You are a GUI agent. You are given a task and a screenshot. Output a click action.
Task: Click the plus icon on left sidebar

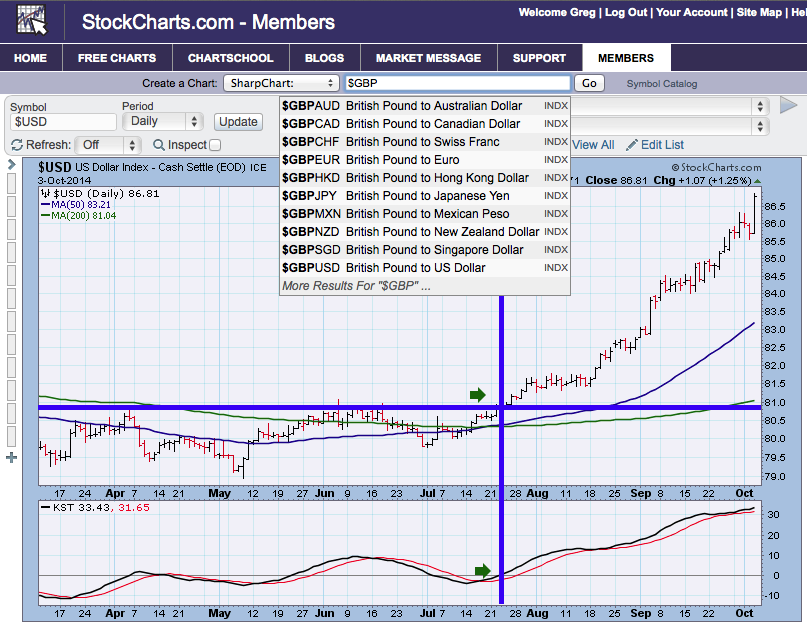[11, 457]
